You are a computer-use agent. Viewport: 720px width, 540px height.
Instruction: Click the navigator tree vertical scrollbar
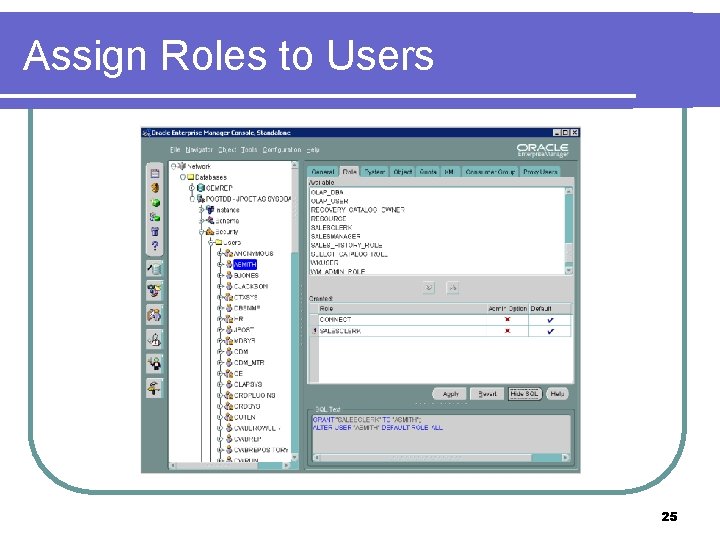(295, 312)
